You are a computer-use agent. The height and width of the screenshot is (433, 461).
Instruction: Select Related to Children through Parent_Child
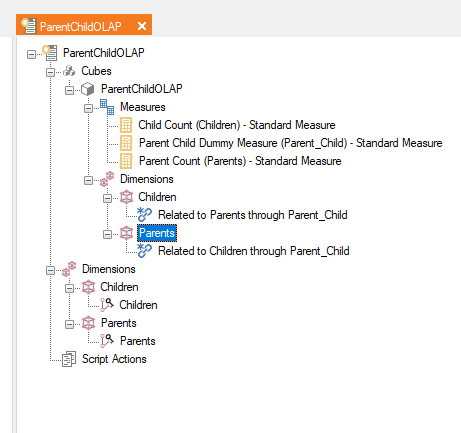pyautogui.click(x=253, y=251)
